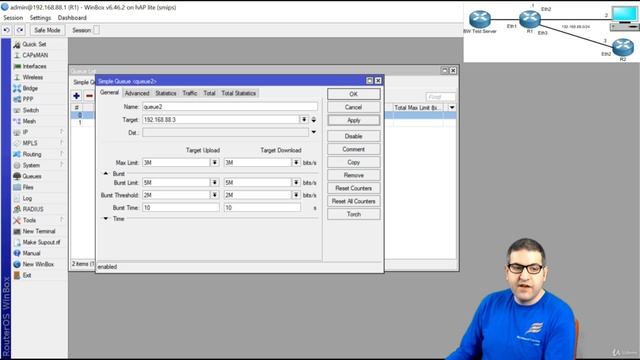This screenshot has height=360, width=640.
Task: Open the IP submenu
Action: coord(25,132)
